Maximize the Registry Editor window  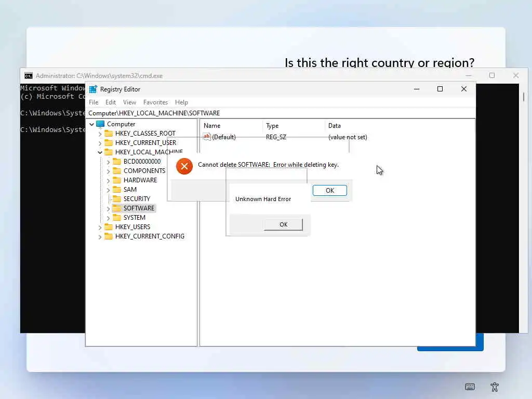tap(440, 89)
